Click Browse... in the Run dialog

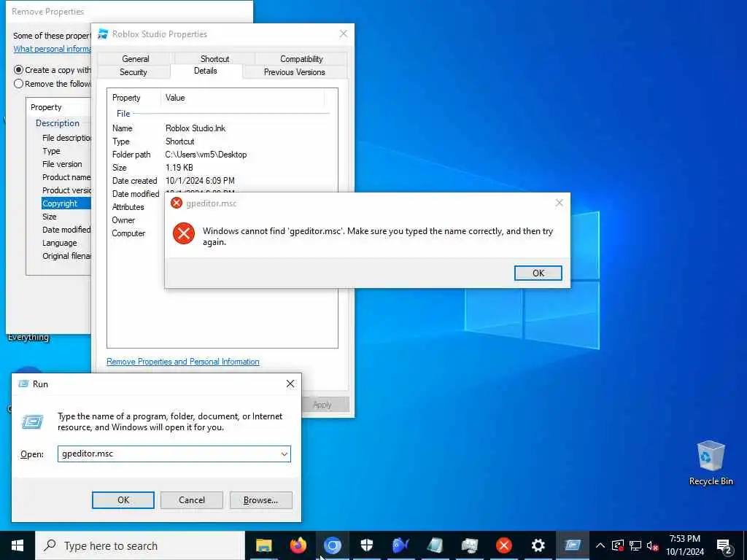coord(260,500)
